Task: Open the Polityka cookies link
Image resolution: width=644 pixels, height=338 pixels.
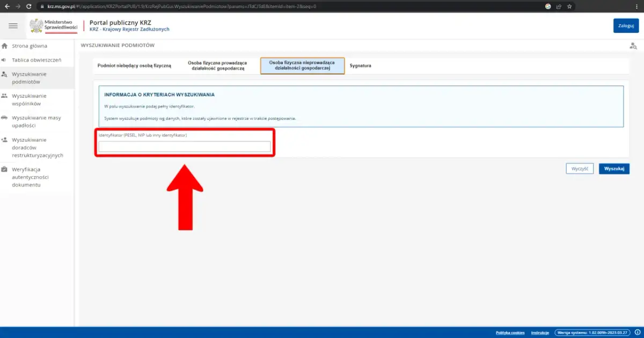Action: pyautogui.click(x=510, y=333)
